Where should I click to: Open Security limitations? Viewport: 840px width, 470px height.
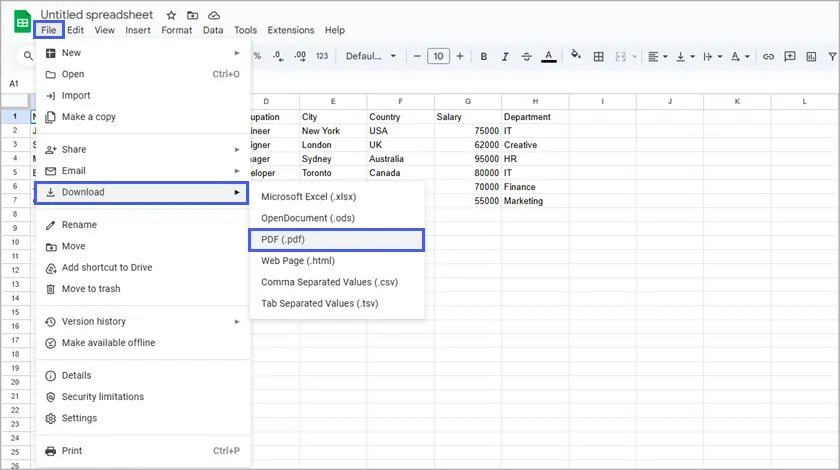(x=142, y=397)
